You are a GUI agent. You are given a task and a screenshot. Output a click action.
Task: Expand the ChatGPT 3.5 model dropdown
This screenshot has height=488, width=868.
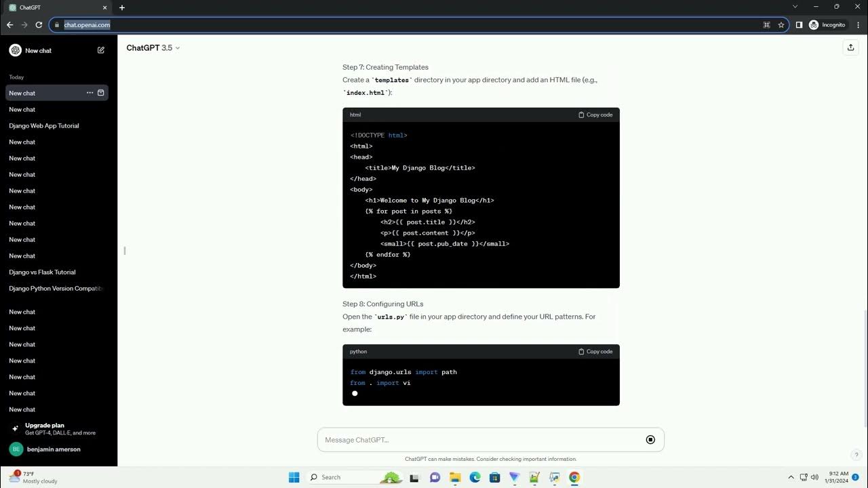click(x=153, y=47)
